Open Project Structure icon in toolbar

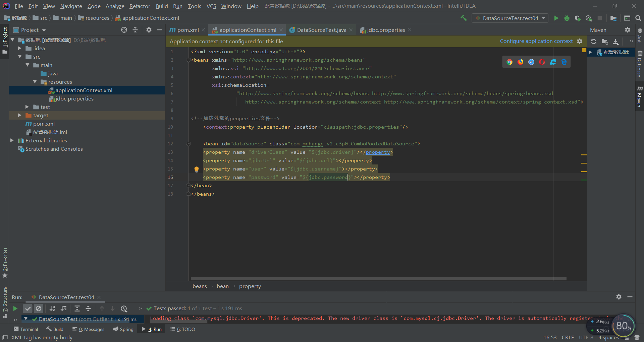tap(613, 18)
